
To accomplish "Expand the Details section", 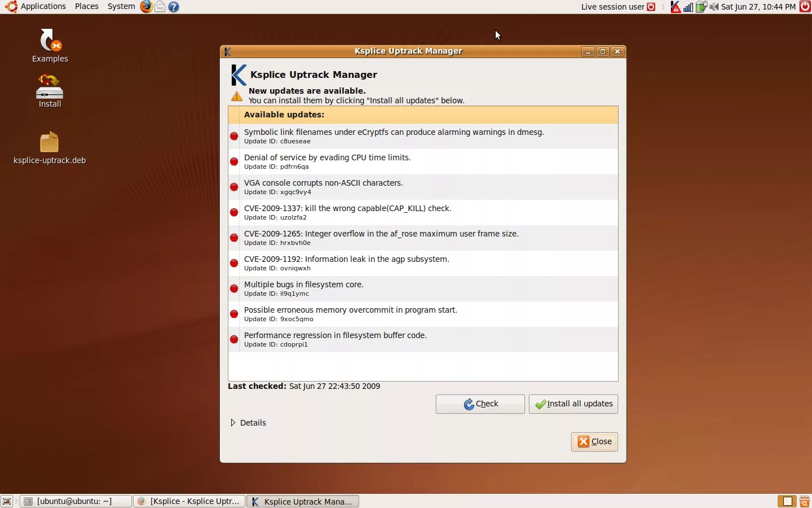I will point(248,423).
